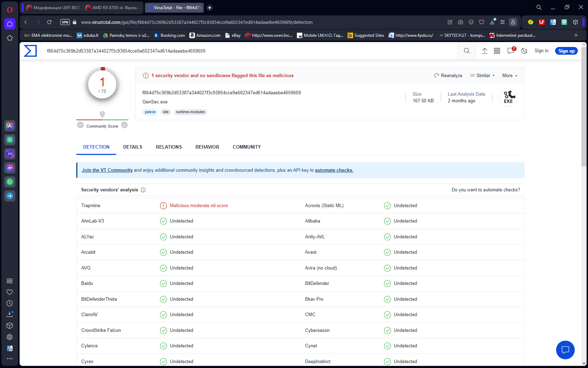The image size is (588, 368).
Task: Toggle the VPN badge in address bar
Action: click(x=65, y=22)
